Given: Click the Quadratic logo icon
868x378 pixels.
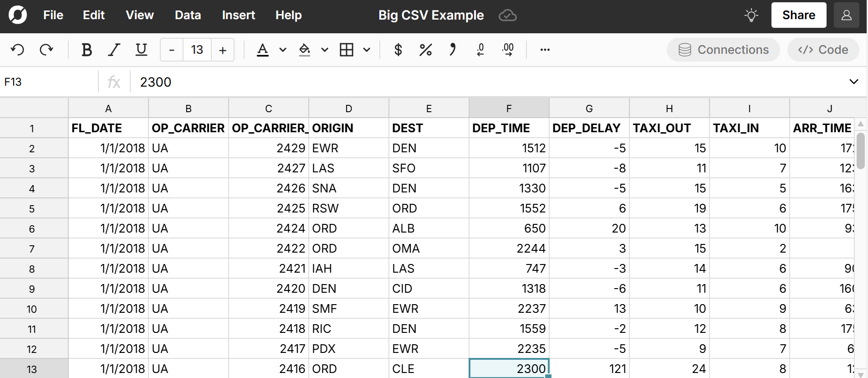Looking at the screenshot, I should click(18, 15).
